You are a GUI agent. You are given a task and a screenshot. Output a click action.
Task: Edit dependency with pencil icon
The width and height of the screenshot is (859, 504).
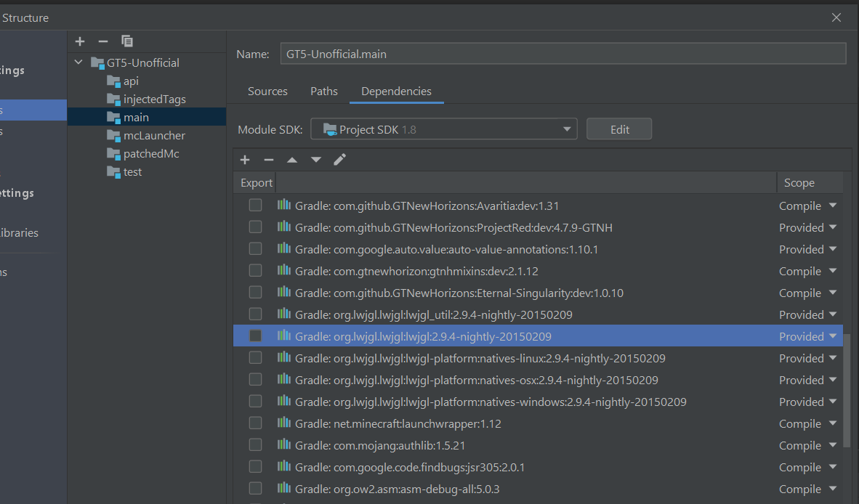click(339, 160)
